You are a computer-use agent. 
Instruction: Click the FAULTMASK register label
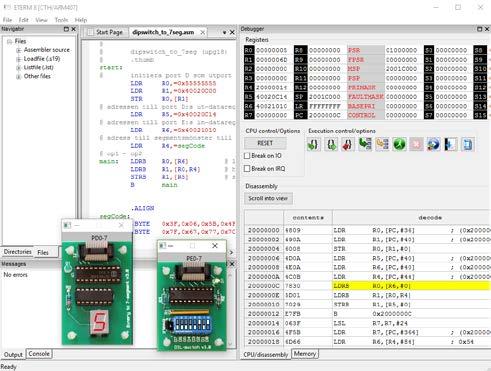(366, 97)
